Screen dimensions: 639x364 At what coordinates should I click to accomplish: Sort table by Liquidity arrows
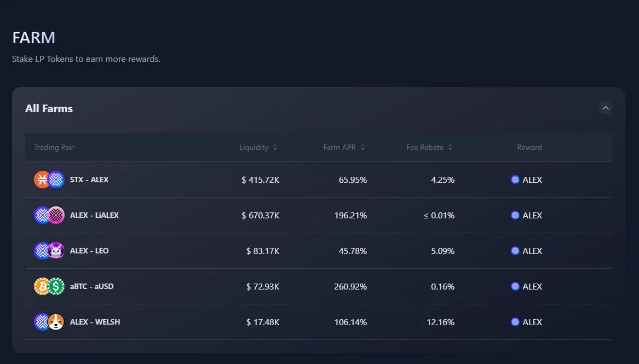(x=275, y=147)
